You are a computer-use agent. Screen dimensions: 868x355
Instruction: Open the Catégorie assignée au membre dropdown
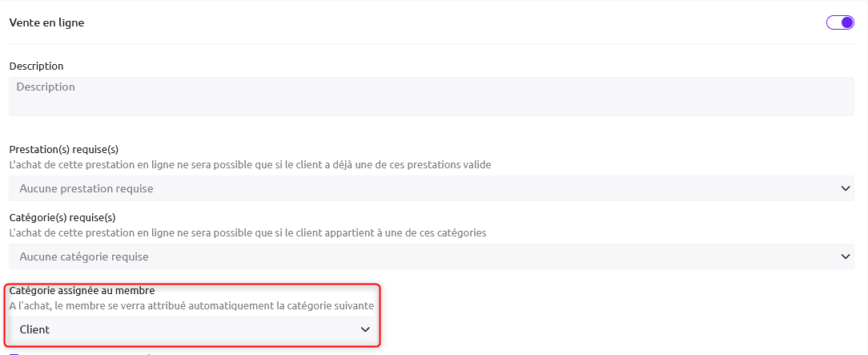(x=194, y=329)
